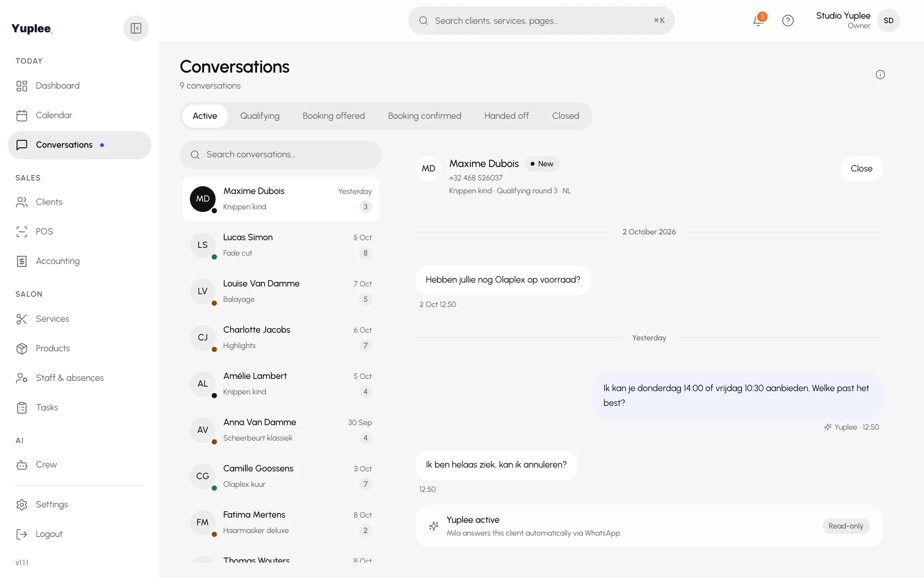This screenshot has width=924, height=578.
Task: Open the notifications bell
Action: point(758,21)
